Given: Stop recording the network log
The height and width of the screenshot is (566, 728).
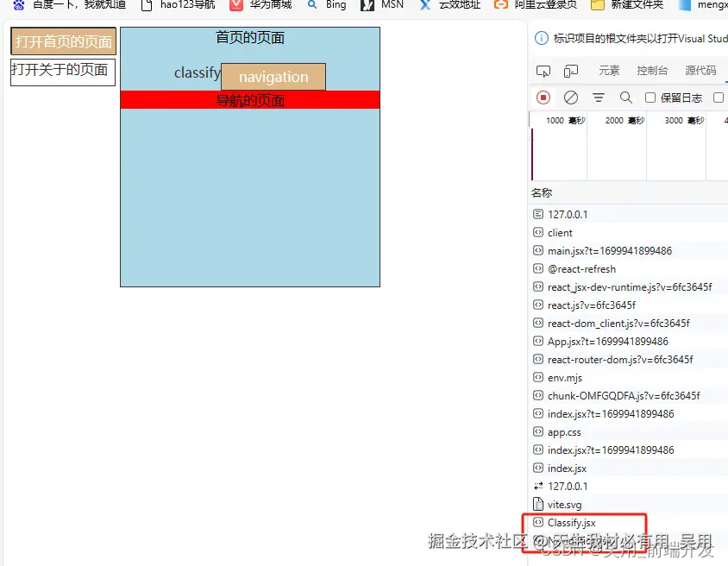Looking at the screenshot, I should coord(543,97).
